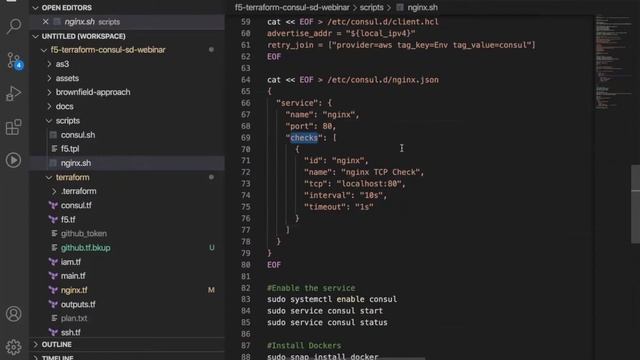Close nginx.sh in Open Editors
Viewport: 640px width, 360px height.
click(x=45, y=22)
